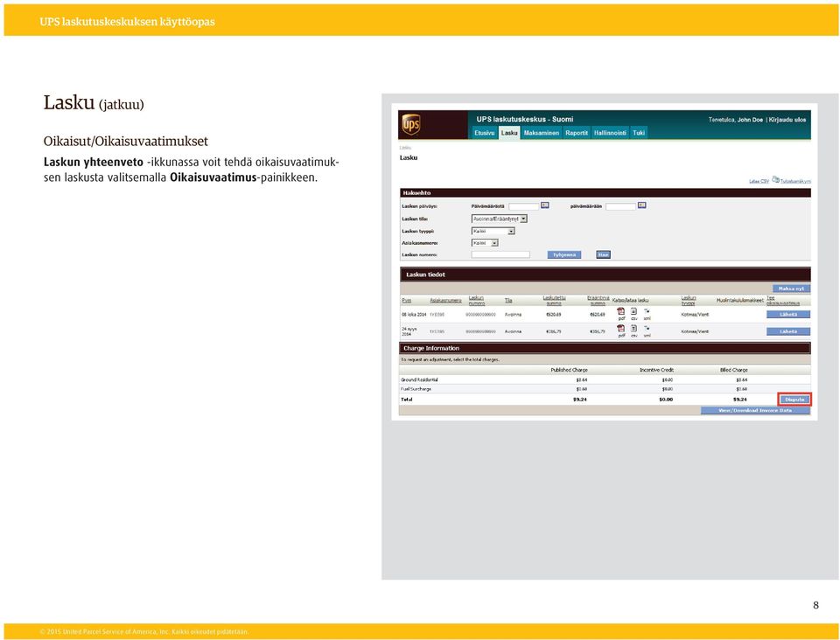Click the Fuel Surcharge row label

tap(416, 389)
